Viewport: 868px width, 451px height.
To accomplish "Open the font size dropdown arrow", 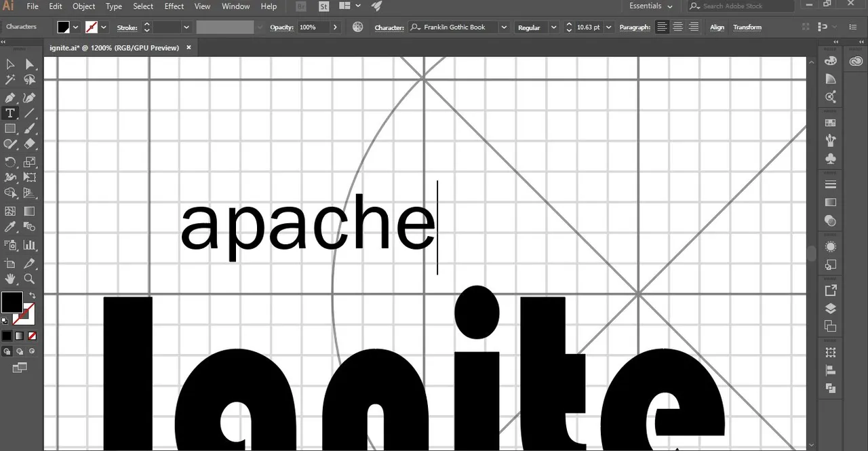I will (608, 27).
